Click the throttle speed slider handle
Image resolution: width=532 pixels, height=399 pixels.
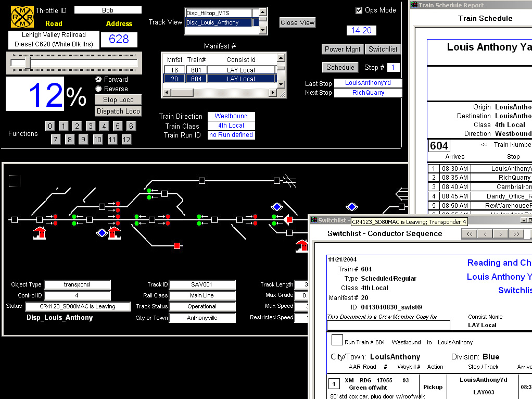pyautogui.click(x=28, y=63)
